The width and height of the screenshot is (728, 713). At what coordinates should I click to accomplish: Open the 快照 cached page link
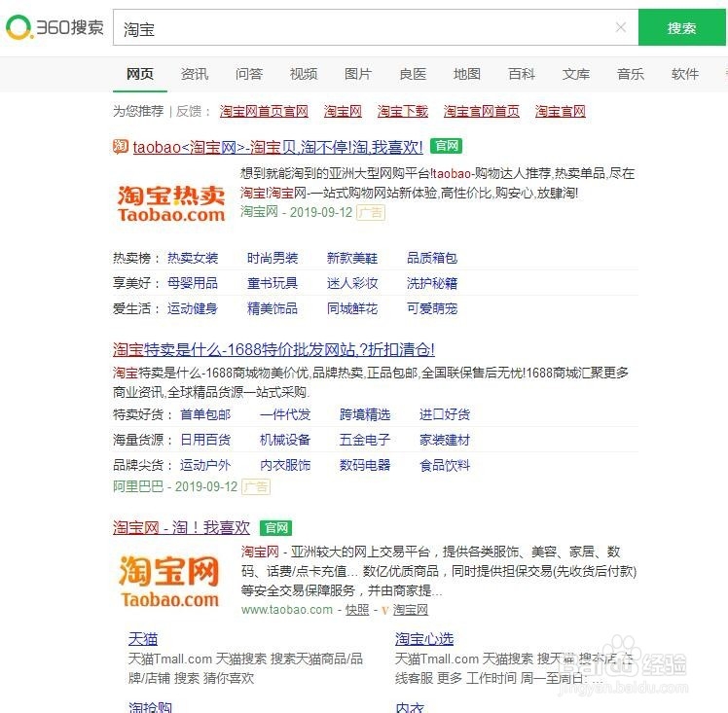point(357,610)
